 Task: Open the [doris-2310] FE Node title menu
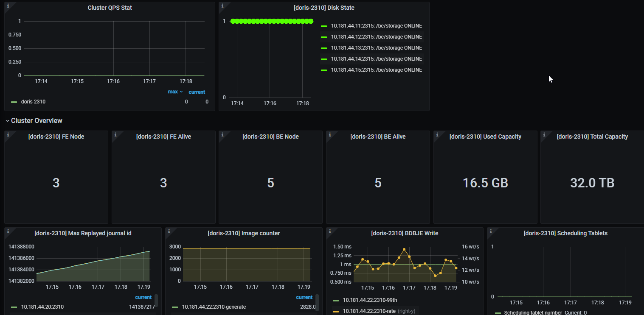[56, 137]
